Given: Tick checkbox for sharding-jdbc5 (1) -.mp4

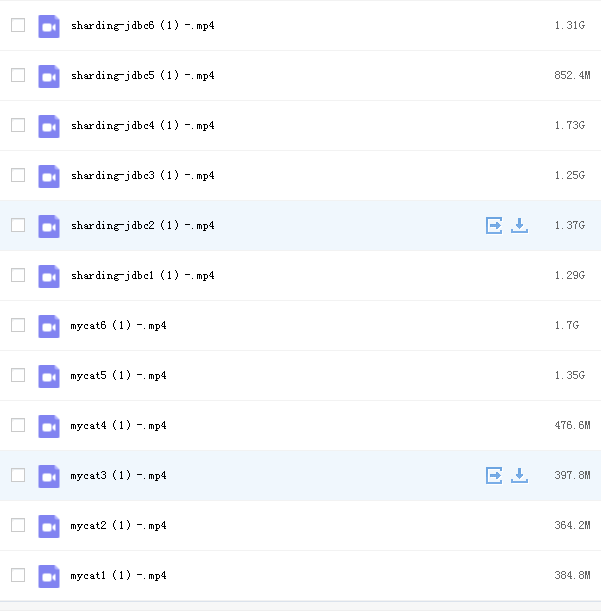Looking at the screenshot, I should pos(18,75).
